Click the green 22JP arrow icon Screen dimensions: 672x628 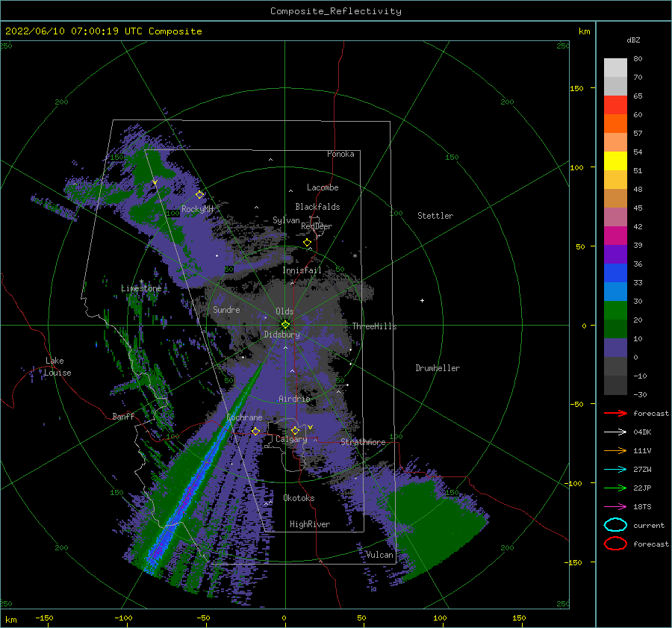(615, 488)
